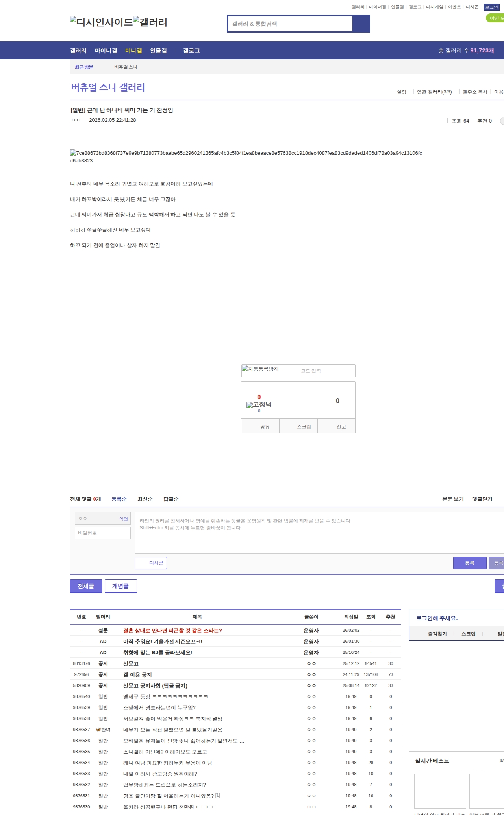This screenshot has width=504, height=815.
Task: Select the 개념글 tab
Action: pos(121,586)
